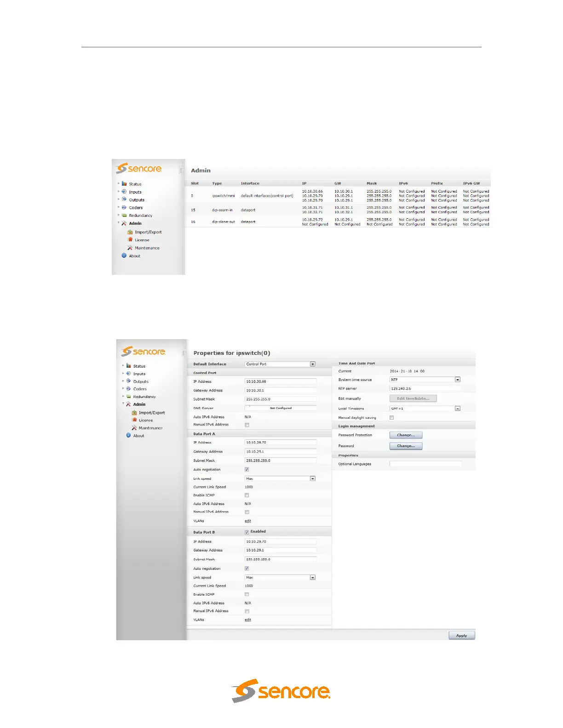Click the Apply button
563x728 pixels.
click(x=462, y=636)
